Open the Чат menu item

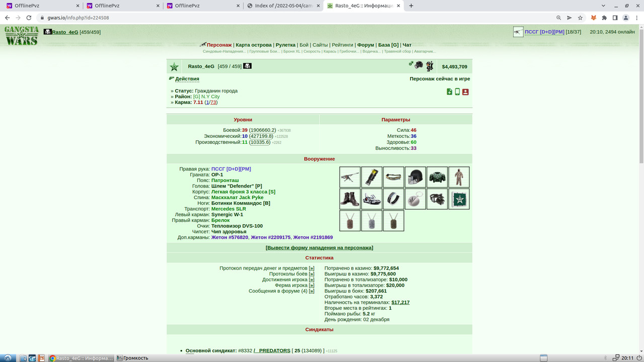coord(407,45)
